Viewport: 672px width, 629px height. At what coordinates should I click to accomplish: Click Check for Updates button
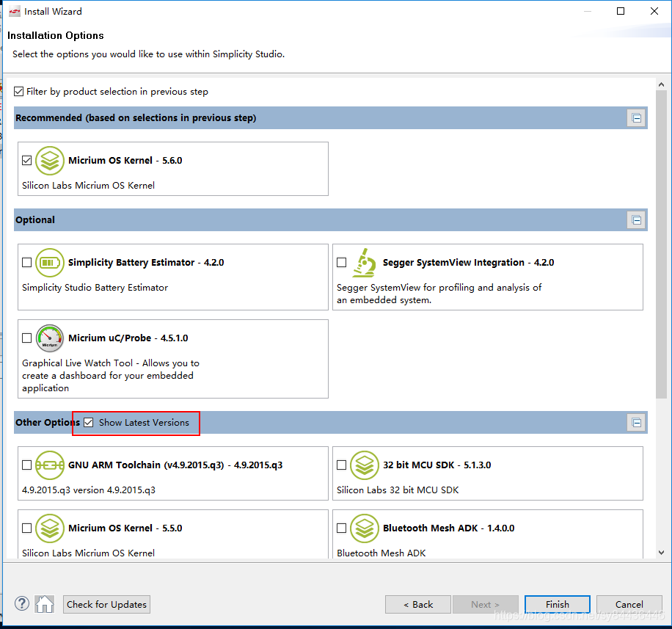pos(106,604)
